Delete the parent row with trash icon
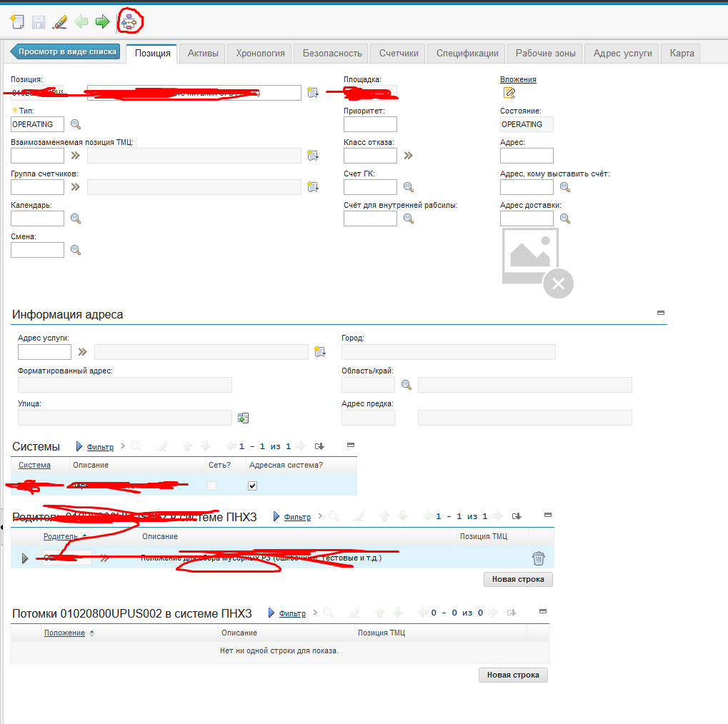Viewport: 728px width, 724px height. pos(539,558)
